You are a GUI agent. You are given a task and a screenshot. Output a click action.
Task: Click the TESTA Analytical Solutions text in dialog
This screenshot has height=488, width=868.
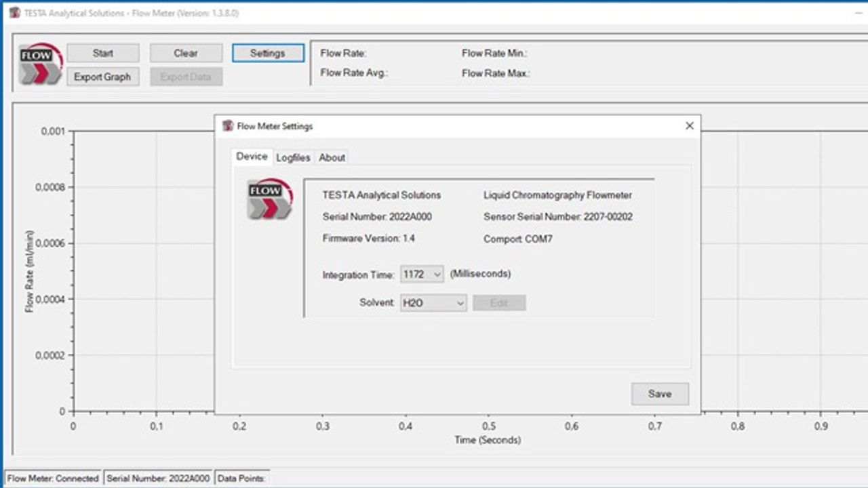[x=382, y=195]
